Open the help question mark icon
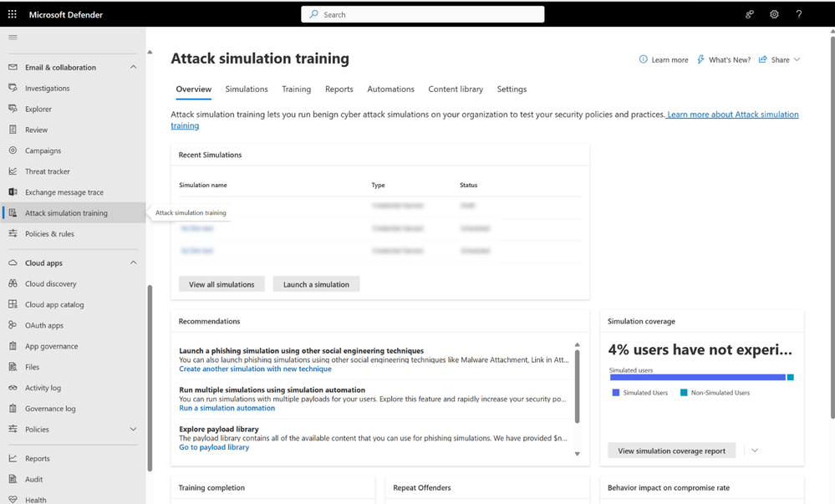The width and height of the screenshot is (835, 504). pyautogui.click(x=799, y=14)
